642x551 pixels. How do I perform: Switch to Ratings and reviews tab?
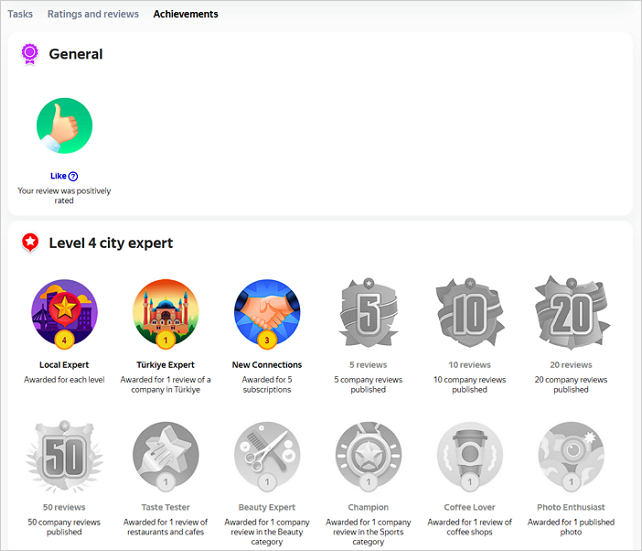pyautogui.click(x=94, y=14)
